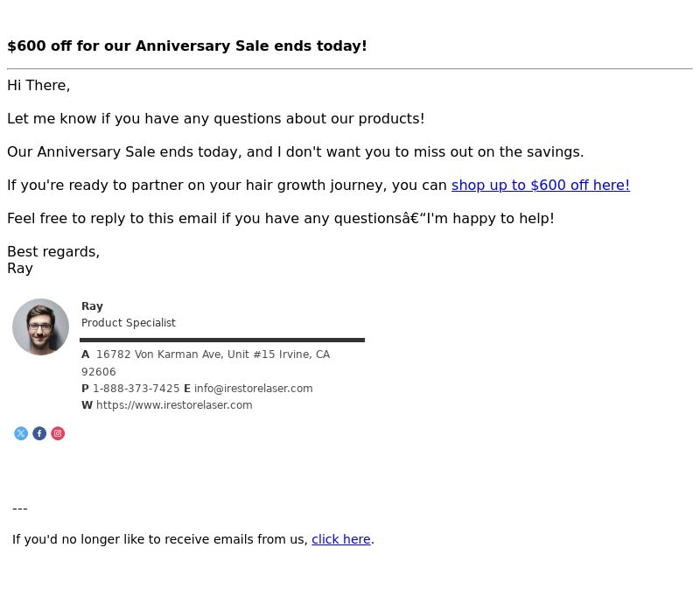Screen dimensions: 700x590
Task: Click the 'Let me know' questions sentence
Action: 216,118
